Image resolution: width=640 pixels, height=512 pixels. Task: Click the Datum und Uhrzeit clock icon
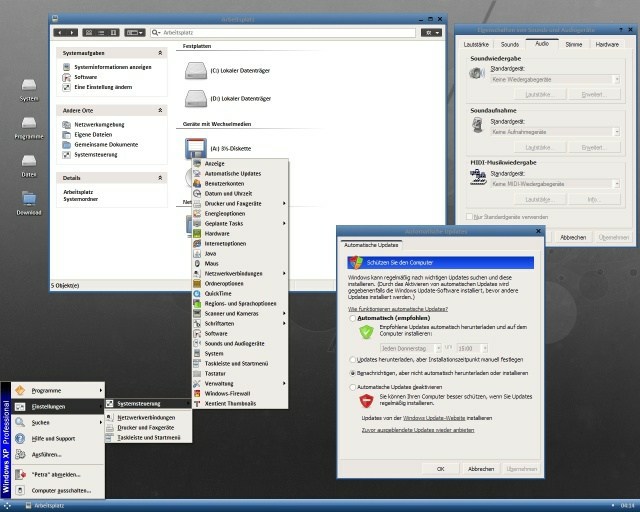[x=197, y=194]
